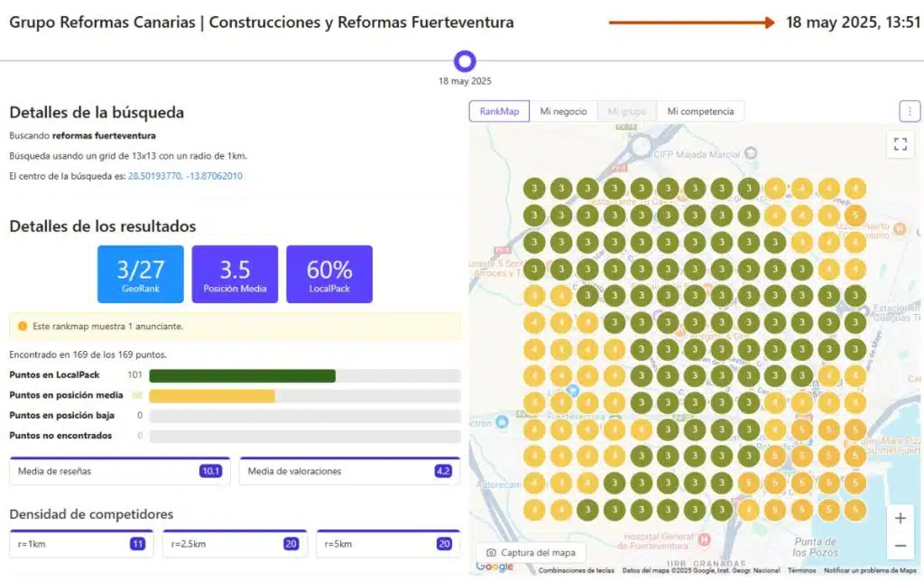This screenshot has width=924, height=581.
Task: Click the advertiser warning info icon
Action: click(x=23, y=326)
